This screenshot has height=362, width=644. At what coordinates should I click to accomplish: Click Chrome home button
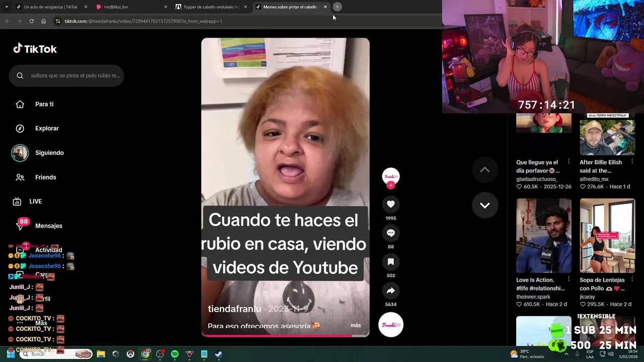(43, 21)
